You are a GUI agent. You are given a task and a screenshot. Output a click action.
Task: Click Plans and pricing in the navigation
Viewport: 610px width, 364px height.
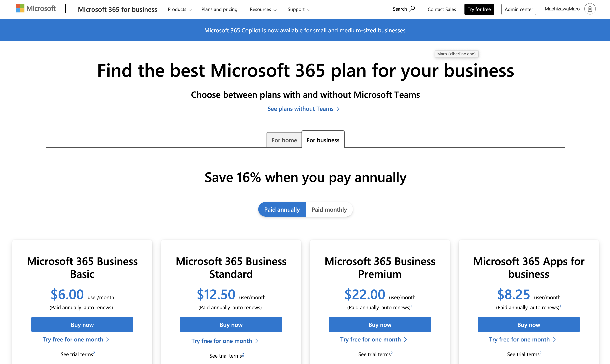(x=219, y=9)
